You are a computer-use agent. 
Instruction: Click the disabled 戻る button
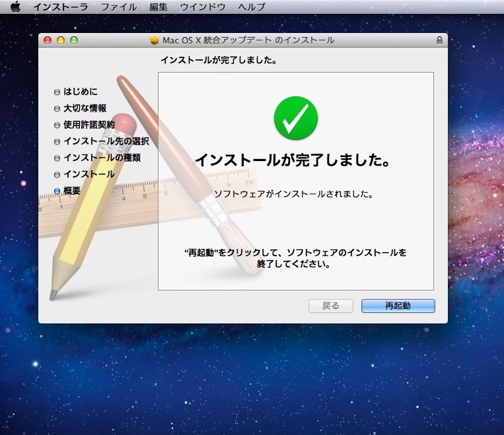tap(331, 306)
